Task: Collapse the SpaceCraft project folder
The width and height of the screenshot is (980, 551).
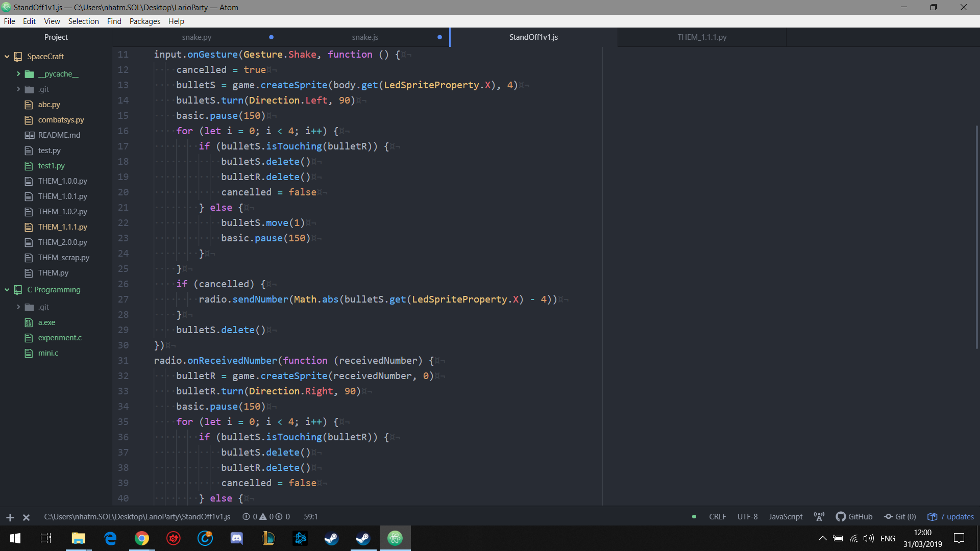Action: tap(7, 57)
